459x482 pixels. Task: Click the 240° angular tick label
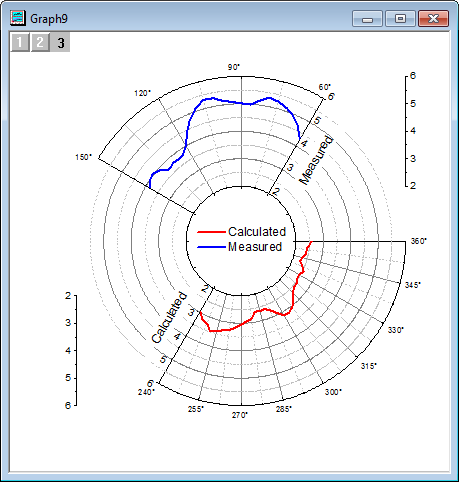146,392
